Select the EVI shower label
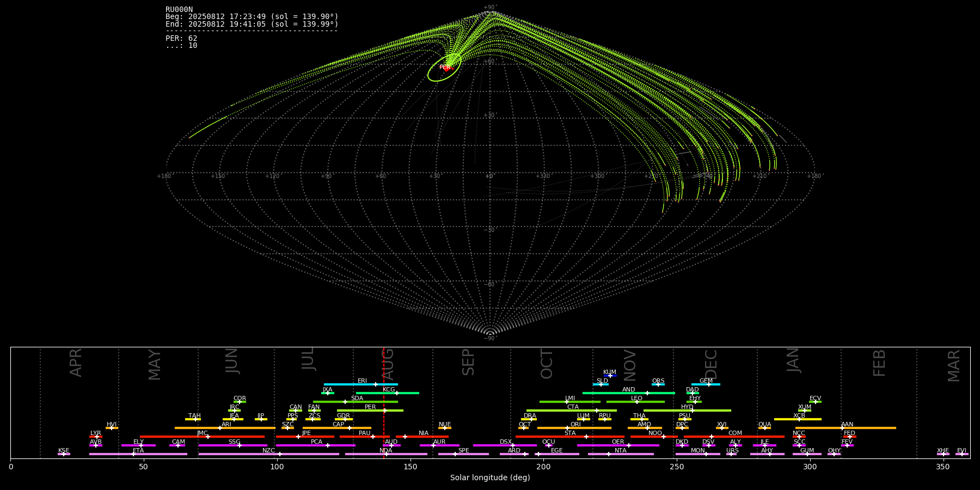Screen dimensions: 980x490 pyautogui.click(x=961, y=450)
